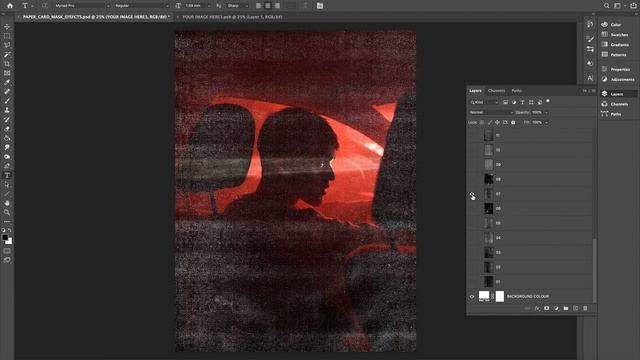
Task: Add a layer mask
Action: click(547, 309)
